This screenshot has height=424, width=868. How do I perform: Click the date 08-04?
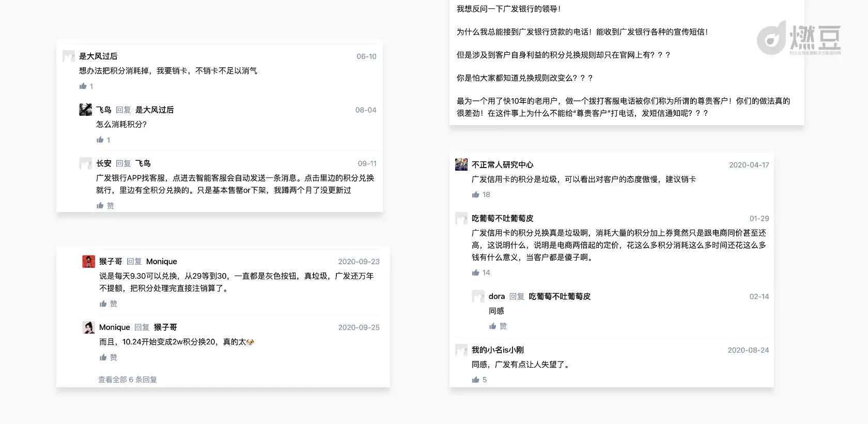point(366,110)
